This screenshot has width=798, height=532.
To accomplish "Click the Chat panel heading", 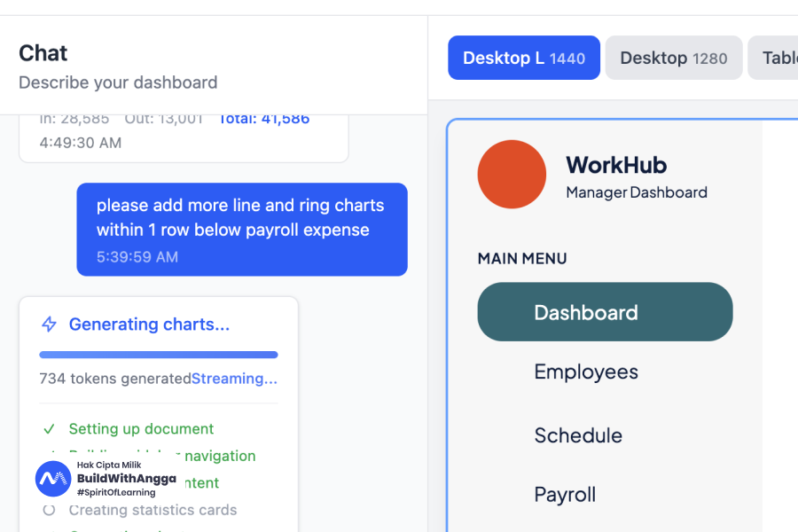I will [x=43, y=53].
